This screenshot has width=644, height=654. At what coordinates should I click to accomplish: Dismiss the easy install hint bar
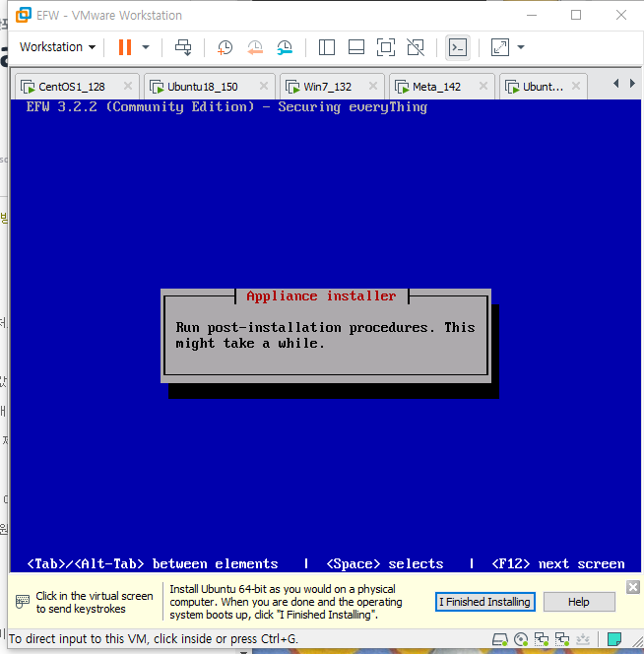(633, 587)
